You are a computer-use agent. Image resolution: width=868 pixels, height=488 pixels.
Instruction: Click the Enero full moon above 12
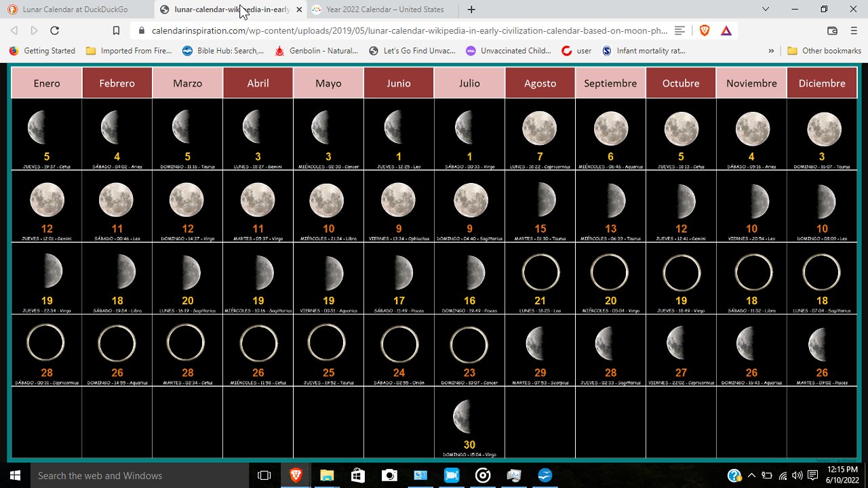pos(47,201)
